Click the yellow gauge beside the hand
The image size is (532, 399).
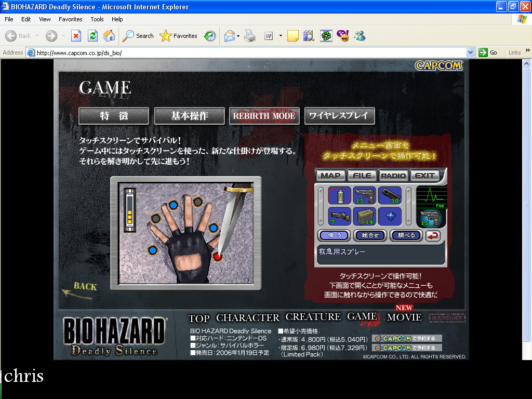tap(130, 209)
